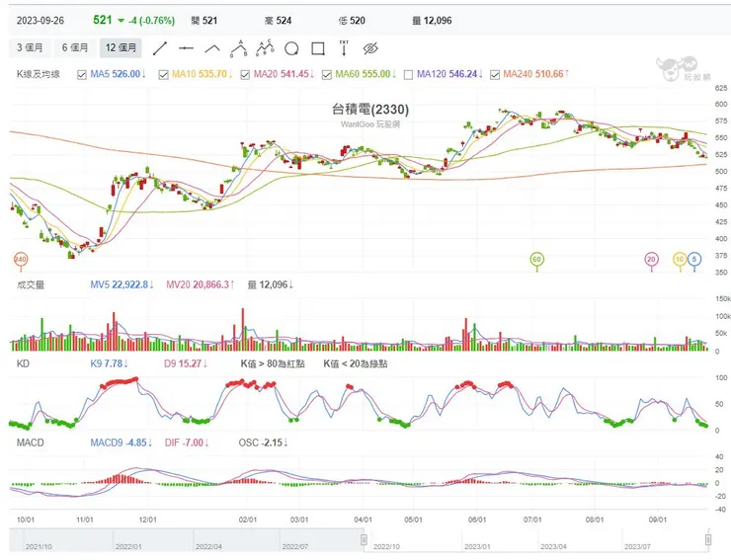Click the blue 5 MA marker pin
Screen dimensions: 731x560
[694, 260]
